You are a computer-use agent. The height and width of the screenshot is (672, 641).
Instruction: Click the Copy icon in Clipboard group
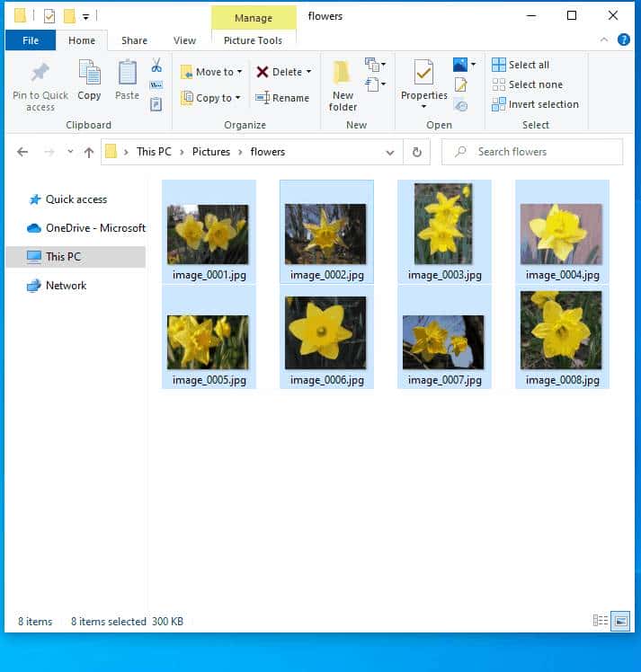(89, 72)
